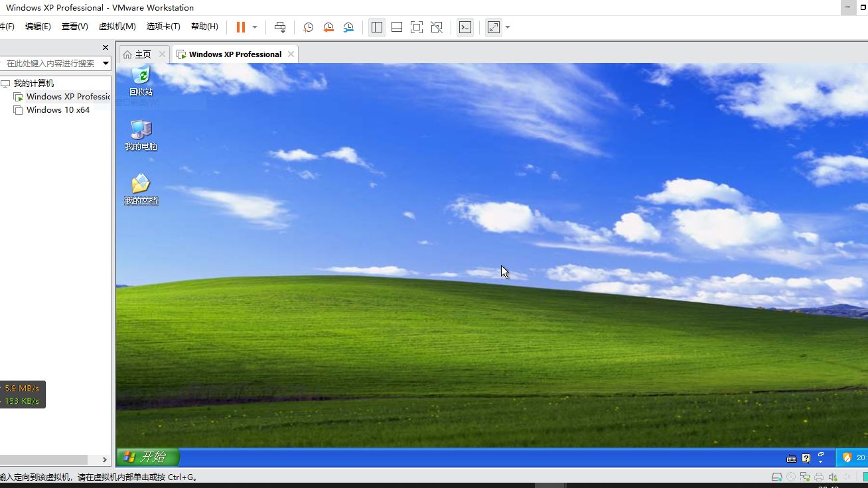
Task: Close the library side panel
Action: click(x=105, y=47)
